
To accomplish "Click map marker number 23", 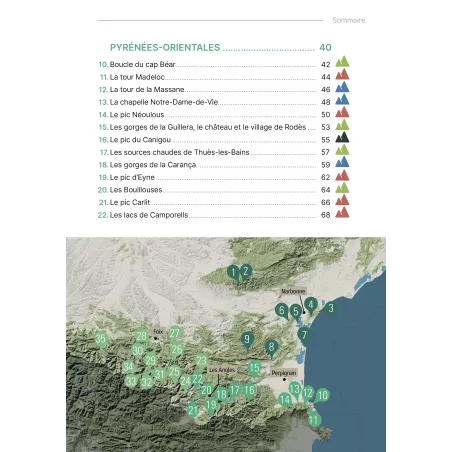I will click(201, 362).
